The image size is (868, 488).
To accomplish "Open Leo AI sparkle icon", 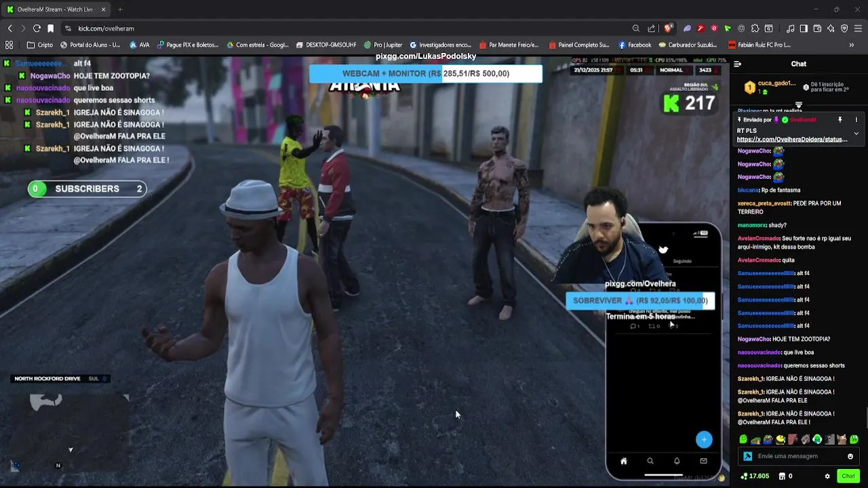I will (831, 28).
